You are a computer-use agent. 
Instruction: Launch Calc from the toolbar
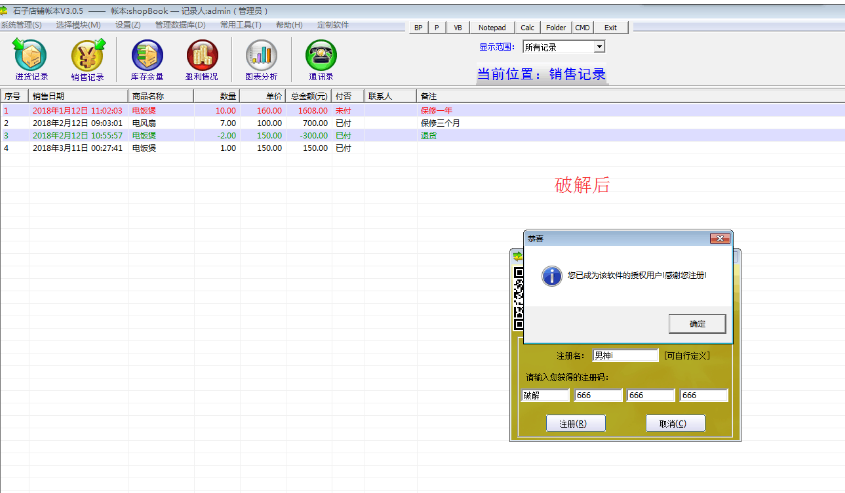[x=527, y=27]
